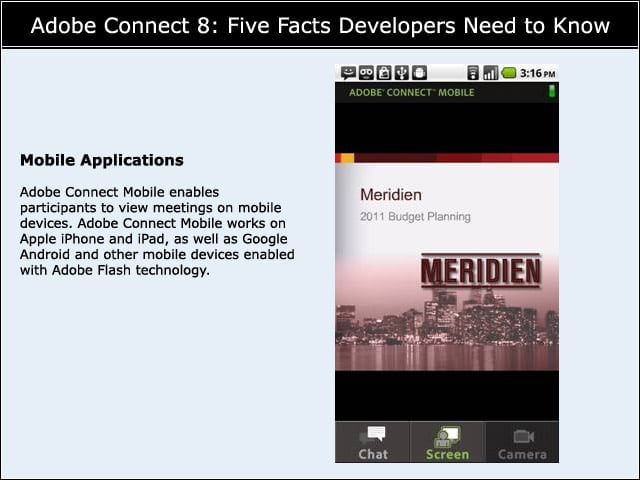Screen dimensions: 640x480
Task: Click the Meridien slide title
Action: [x=391, y=195]
